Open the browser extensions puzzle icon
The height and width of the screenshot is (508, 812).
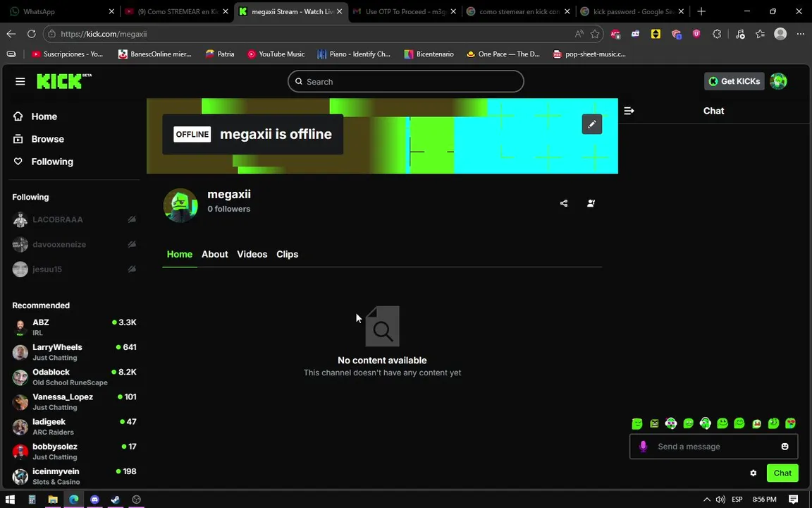(x=717, y=34)
